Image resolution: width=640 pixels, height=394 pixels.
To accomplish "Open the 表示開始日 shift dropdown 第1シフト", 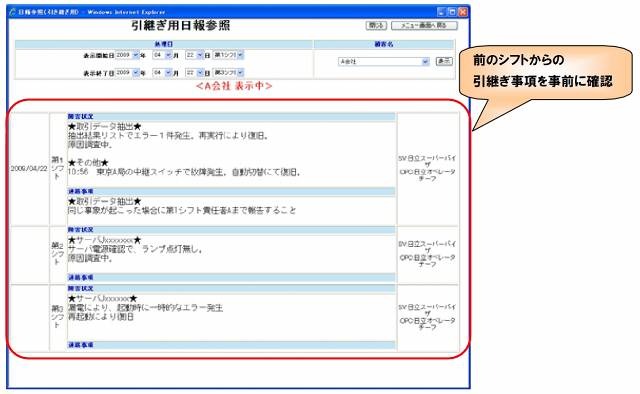I will pyautogui.click(x=228, y=55).
